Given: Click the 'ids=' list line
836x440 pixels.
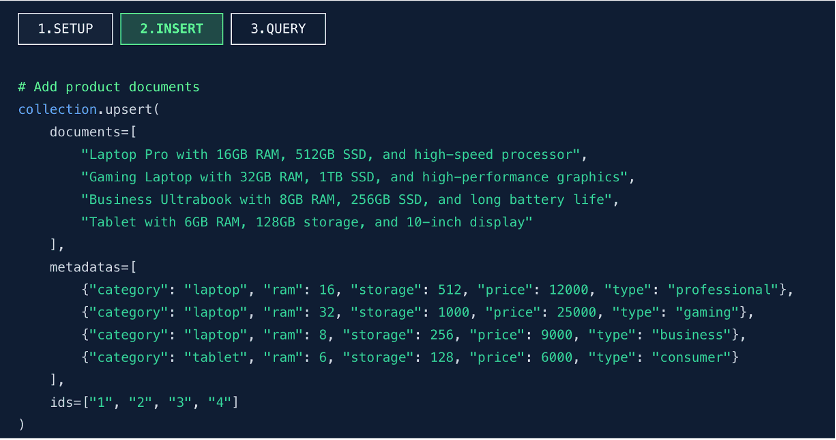Looking at the screenshot, I should pos(144,402).
